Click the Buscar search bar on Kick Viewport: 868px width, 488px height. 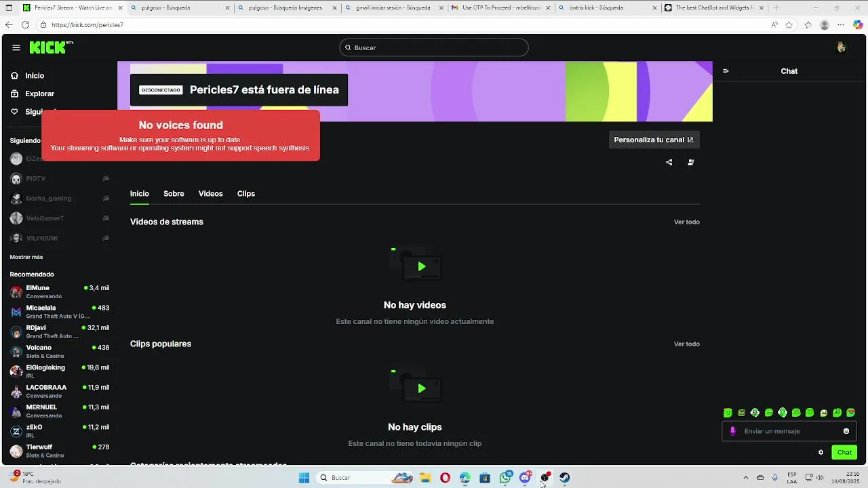(434, 47)
